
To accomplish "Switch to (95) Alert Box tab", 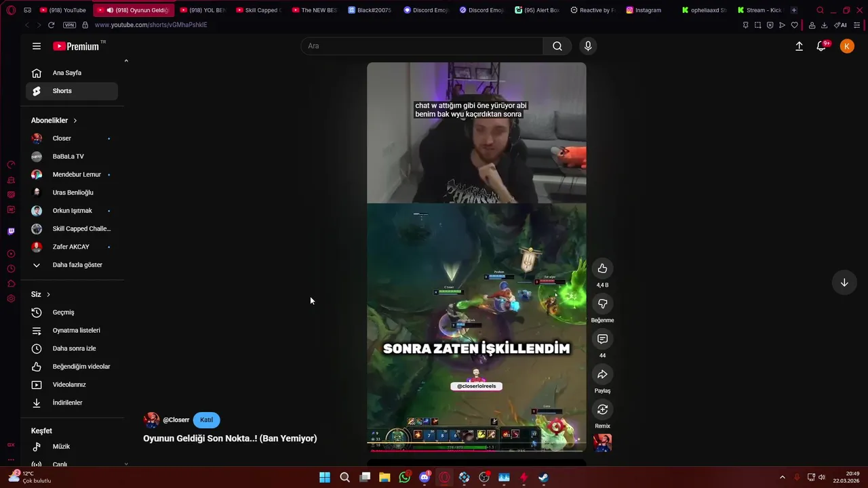I will pyautogui.click(x=537, y=10).
